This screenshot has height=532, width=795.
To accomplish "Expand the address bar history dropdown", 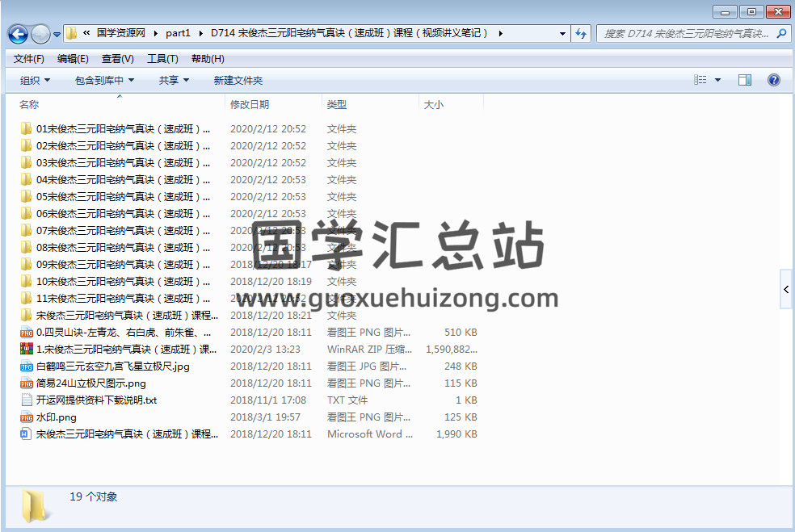I will [562, 34].
